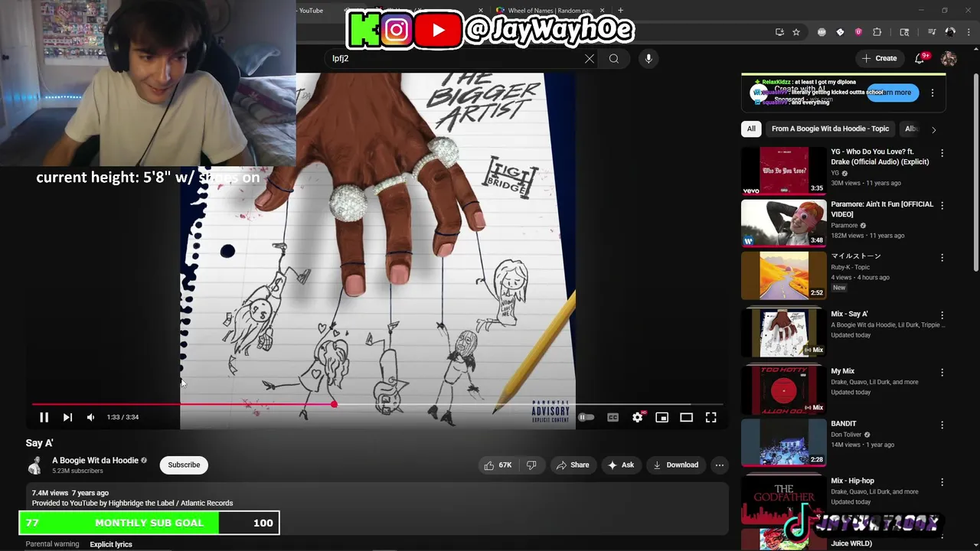Open the YouTube account avatar menu
Screen dimensions: 980x551
click(x=949, y=58)
